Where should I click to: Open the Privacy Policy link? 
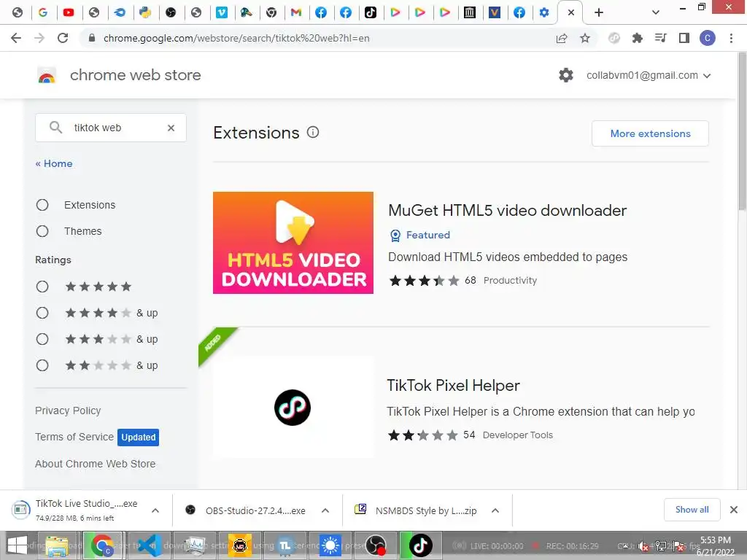click(68, 411)
